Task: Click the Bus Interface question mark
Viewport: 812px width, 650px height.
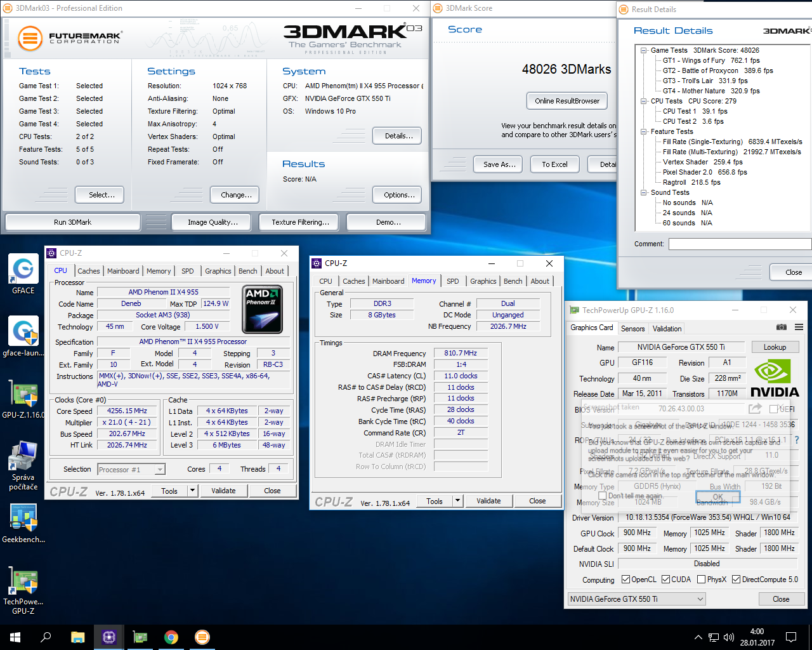Action: point(797,440)
